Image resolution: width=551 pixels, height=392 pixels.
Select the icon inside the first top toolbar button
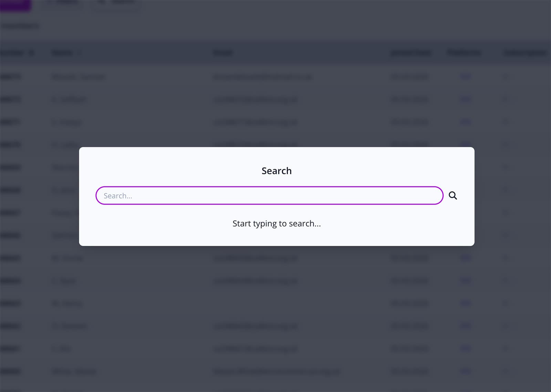click(52, 2)
